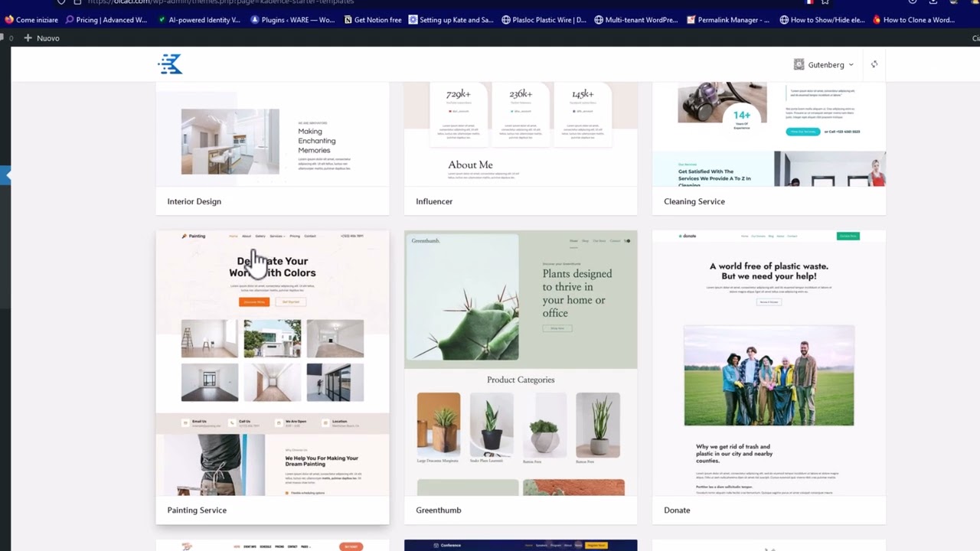This screenshot has width=980, height=551.
Task: Select the Greenthumb starter template
Action: (x=520, y=364)
